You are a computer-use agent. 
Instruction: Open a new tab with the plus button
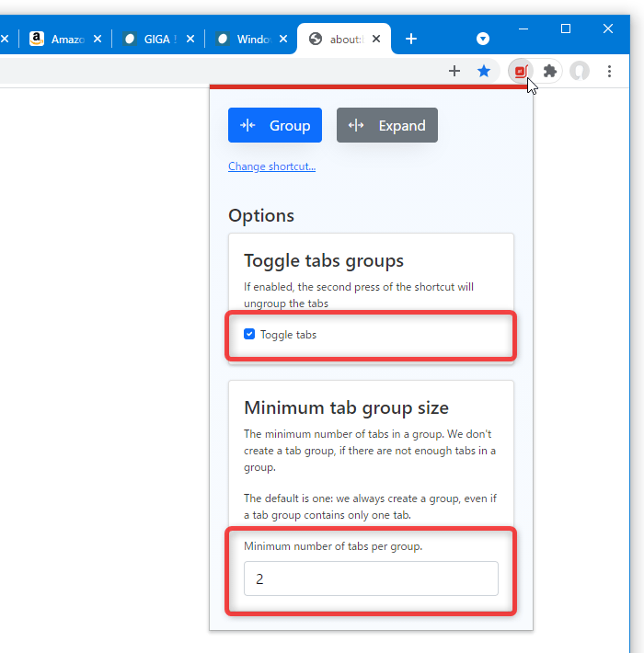pos(411,39)
